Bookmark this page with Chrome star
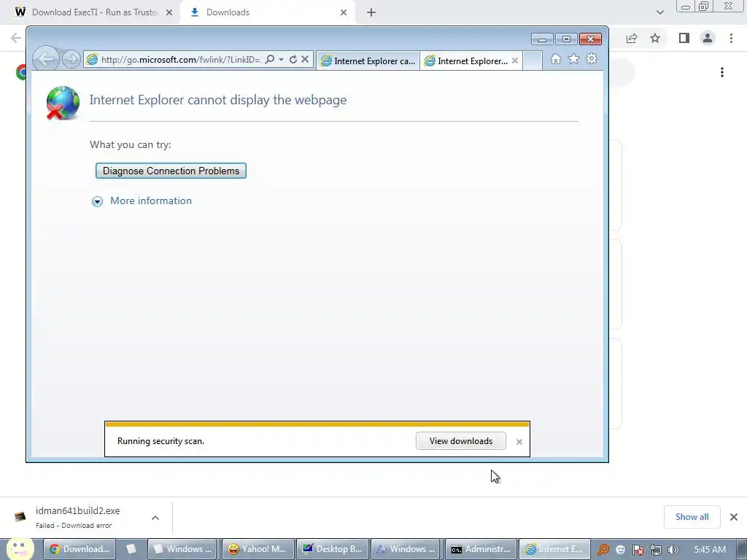 click(x=655, y=38)
